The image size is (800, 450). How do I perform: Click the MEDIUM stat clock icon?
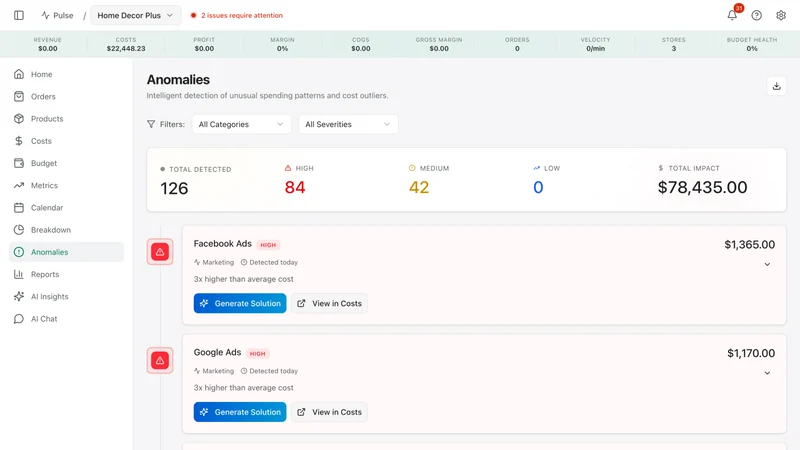[x=412, y=168]
